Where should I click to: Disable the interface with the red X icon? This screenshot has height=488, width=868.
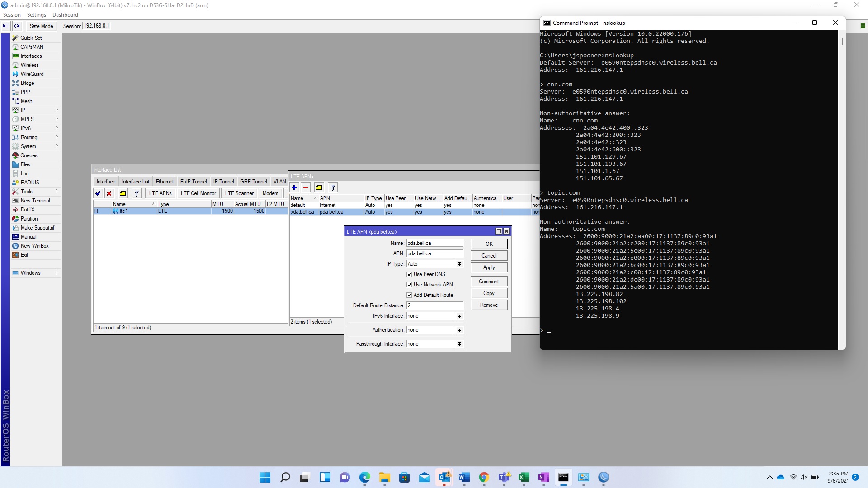pos(109,193)
